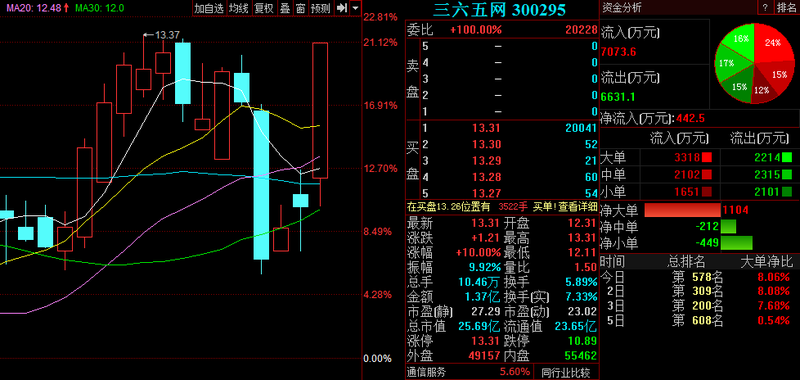This screenshot has width=800, height=380.
Task: Click the 涨停 price 13.31
Action: click(x=486, y=341)
